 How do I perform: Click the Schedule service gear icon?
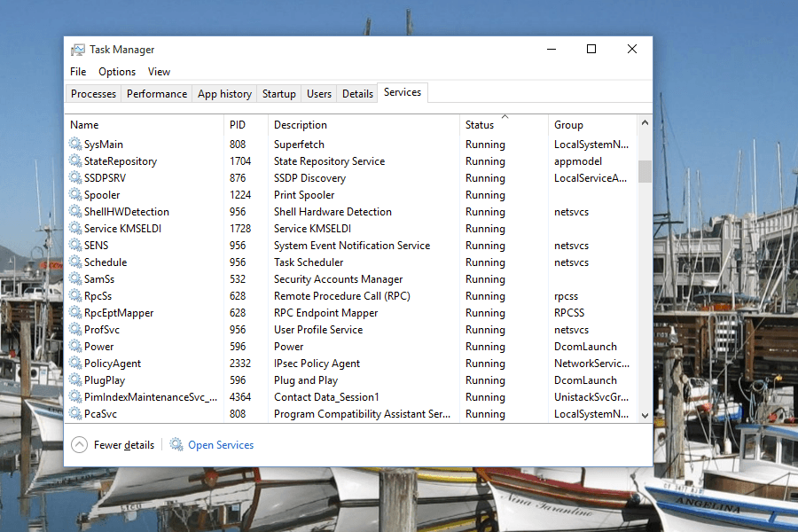pos(75,262)
